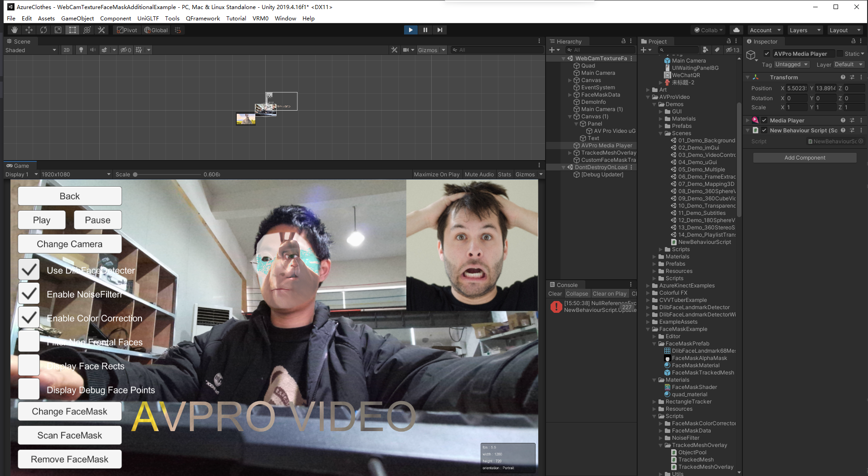Toggle scene lighting bulb icon
This screenshot has width=868, height=476.
click(81, 50)
